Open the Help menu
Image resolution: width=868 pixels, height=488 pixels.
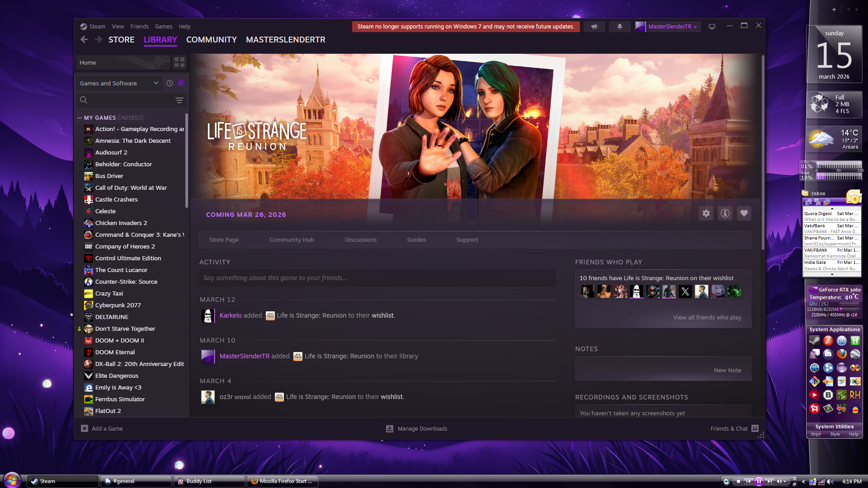pyautogui.click(x=184, y=27)
